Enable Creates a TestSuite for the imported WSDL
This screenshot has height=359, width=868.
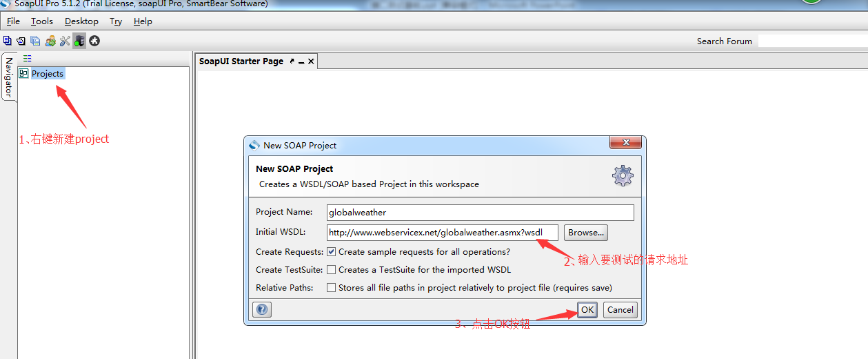point(332,270)
